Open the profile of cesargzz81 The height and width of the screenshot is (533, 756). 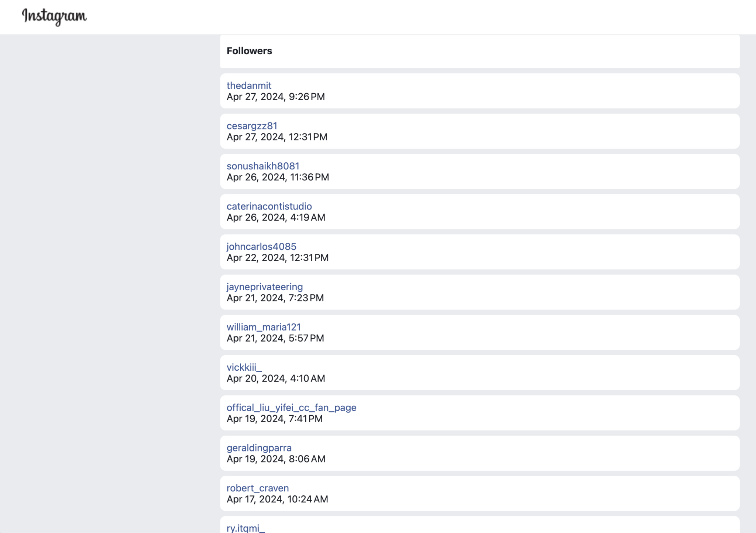pyautogui.click(x=253, y=125)
